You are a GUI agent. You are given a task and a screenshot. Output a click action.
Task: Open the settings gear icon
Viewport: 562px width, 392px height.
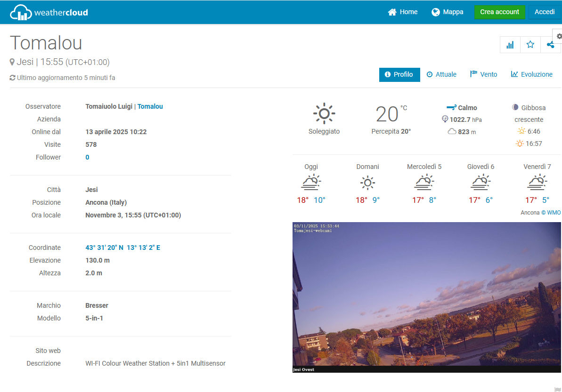click(559, 36)
